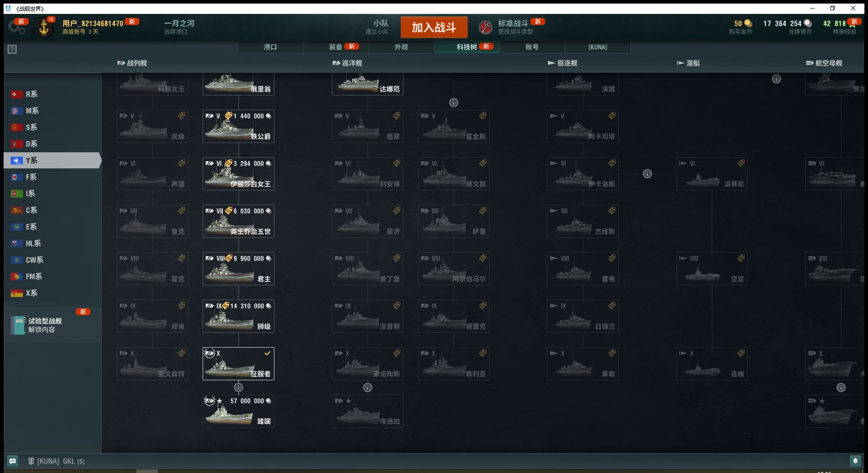Select S系 nation flag
Image resolution: width=868 pixels, height=473 pixels.
point(17,127)
